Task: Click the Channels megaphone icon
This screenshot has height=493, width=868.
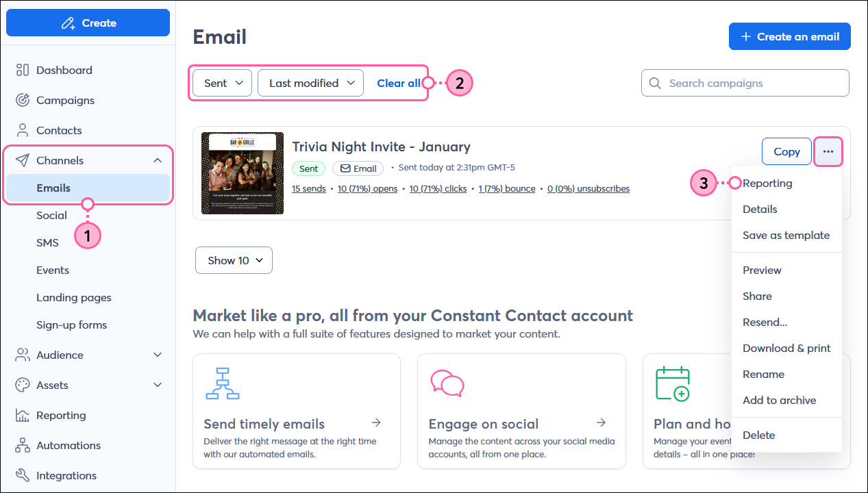Action: pyautogui.click(x=23, y=160)
